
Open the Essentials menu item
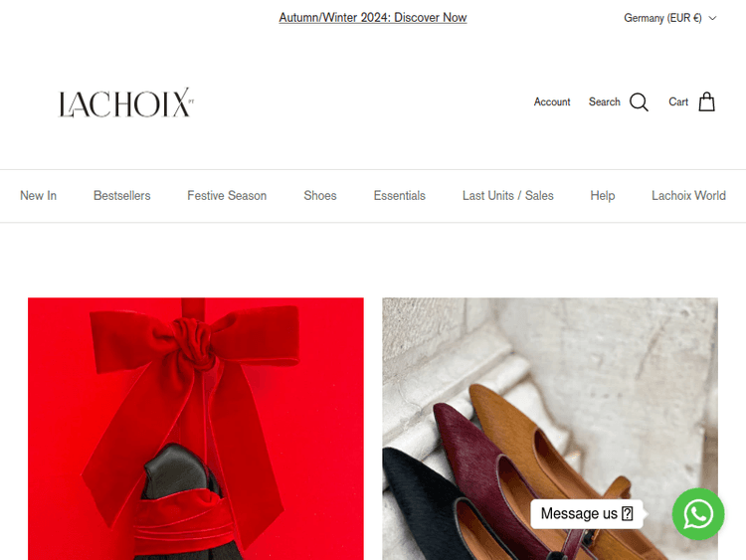pyautogui.click(x=400, y=196)
